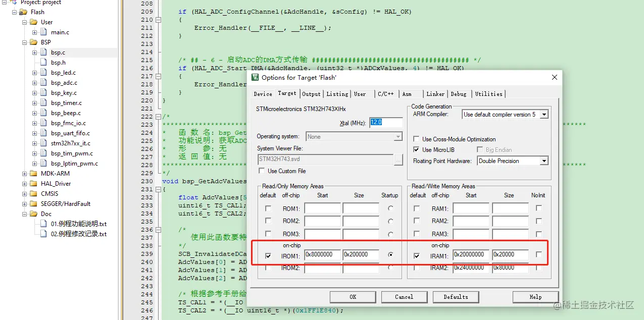Image resolution: width=644 pixels, height=320 pixels.
Task: Open the Utilities tab
Action: (488, 94)
